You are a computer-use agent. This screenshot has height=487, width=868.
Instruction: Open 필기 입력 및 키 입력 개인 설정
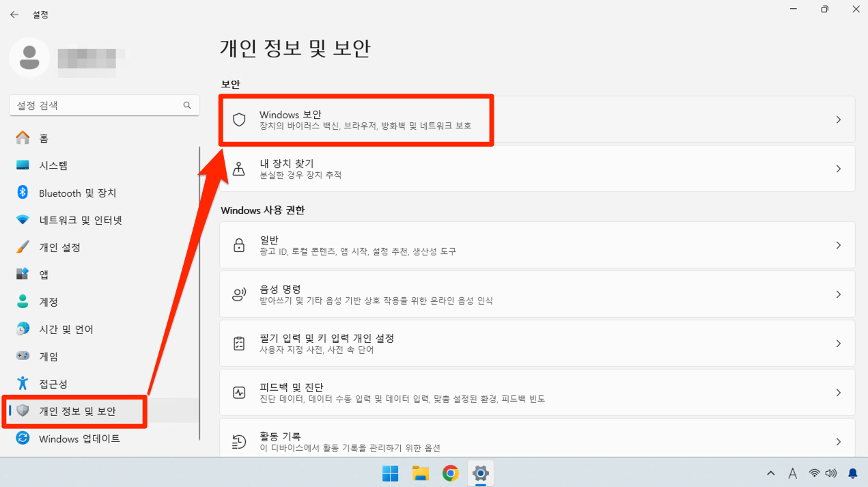[x=537, y=344]
